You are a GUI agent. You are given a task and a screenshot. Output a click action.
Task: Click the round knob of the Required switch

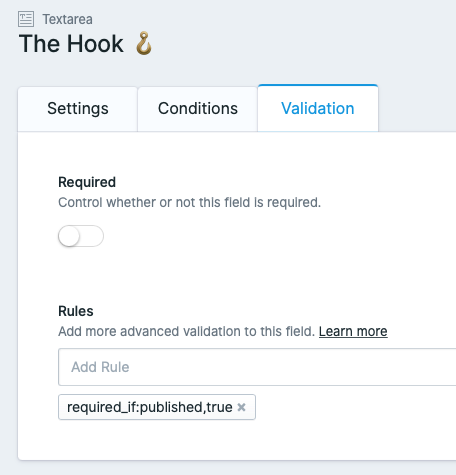click(69, 236)
